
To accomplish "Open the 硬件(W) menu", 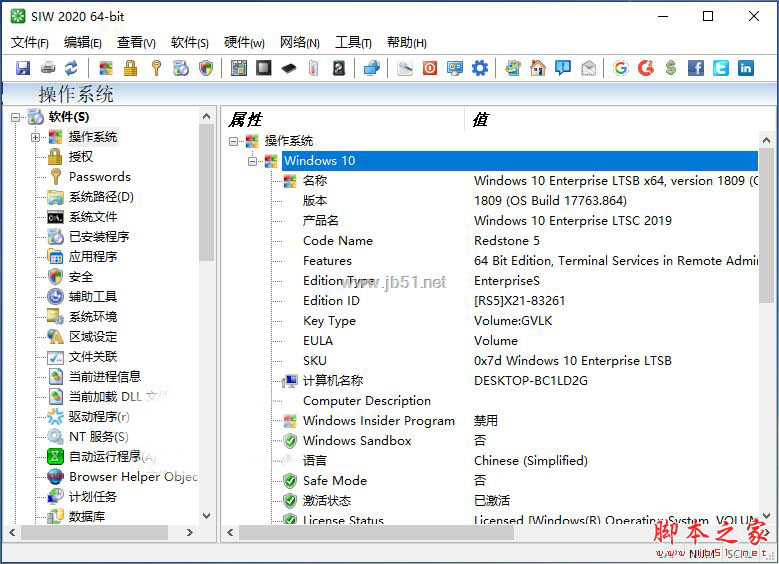I will (x=244, y=43).
